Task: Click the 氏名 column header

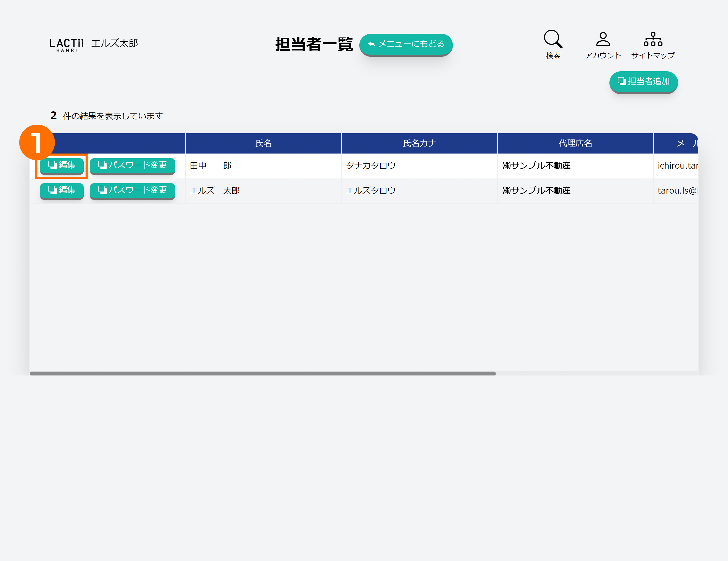Action: click(263, 143)
